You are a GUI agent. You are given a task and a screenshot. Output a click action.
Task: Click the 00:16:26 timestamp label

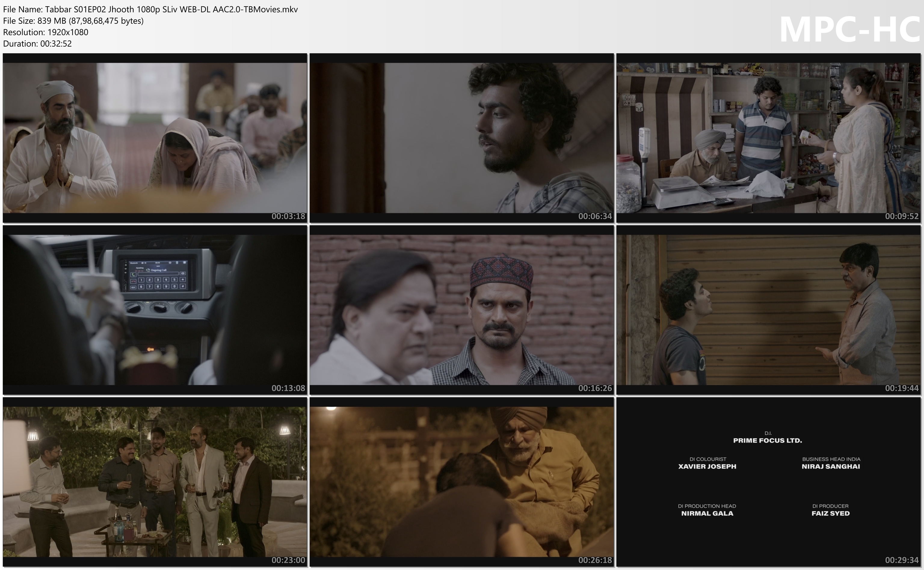pos(595,388)
